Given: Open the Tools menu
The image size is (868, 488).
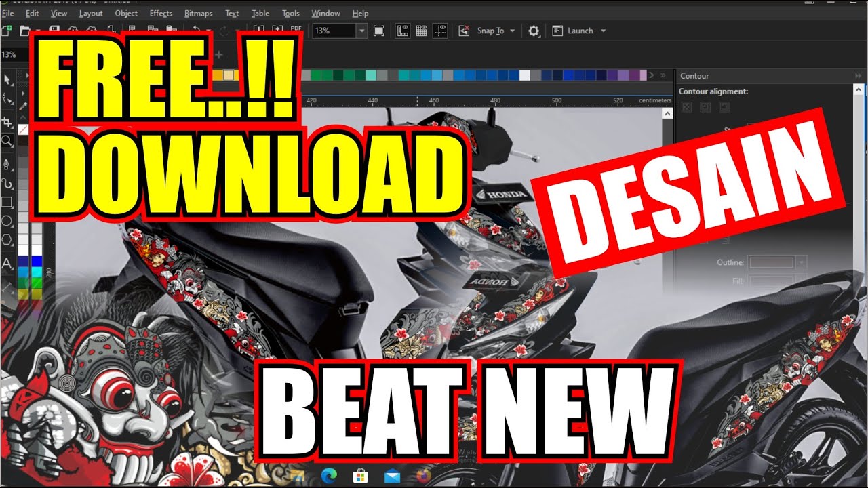Looking at the screenshot, I should 291,13.
